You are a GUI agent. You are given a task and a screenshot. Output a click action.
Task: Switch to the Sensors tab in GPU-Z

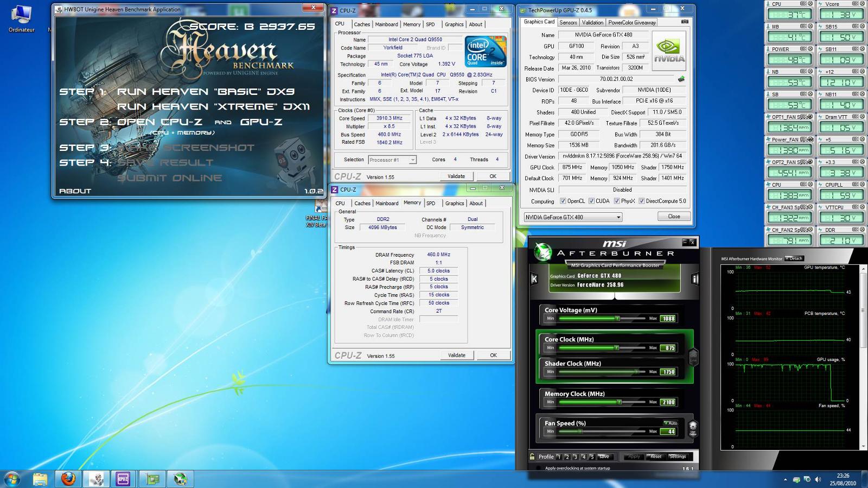(x=568, y=22)
